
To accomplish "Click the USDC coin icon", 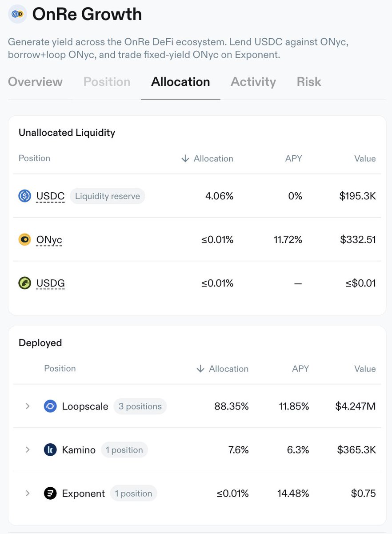I will pyautogui.click(x=24, y=196).
